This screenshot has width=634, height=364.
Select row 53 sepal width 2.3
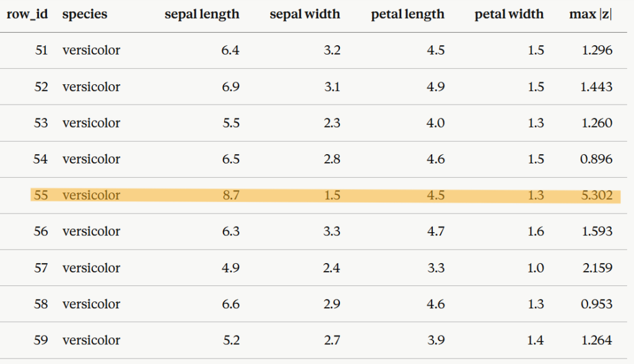332,123
